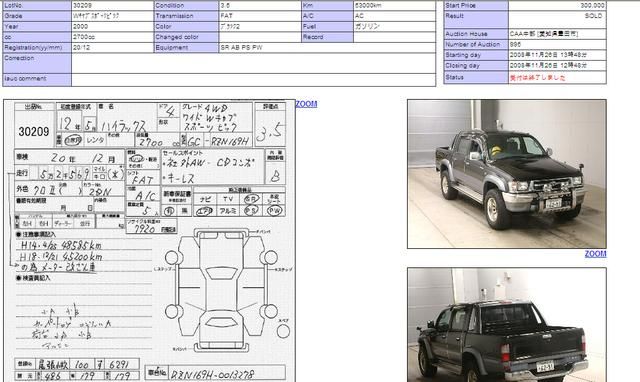This screenshot has width=640, height=382.
Task: Click the Grade label cell
Action: (x=37, y=16)
